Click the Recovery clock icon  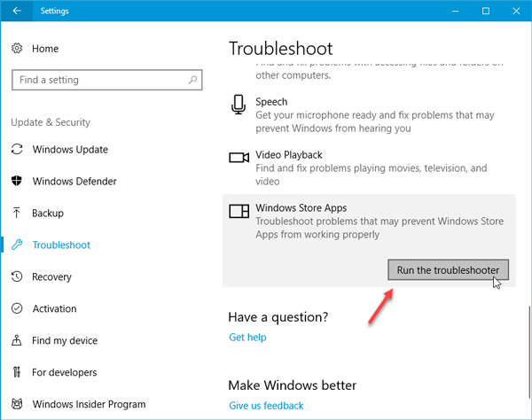coord(17,276)
